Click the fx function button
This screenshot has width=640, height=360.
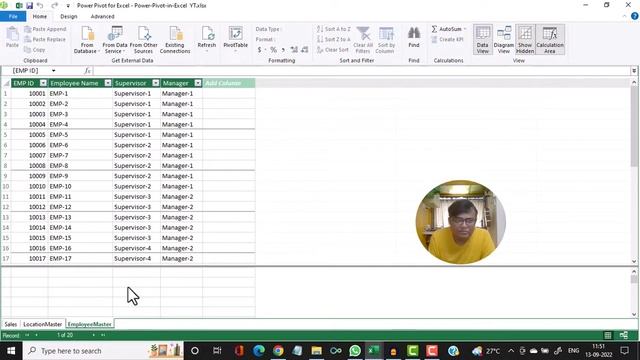coord(87,71)
